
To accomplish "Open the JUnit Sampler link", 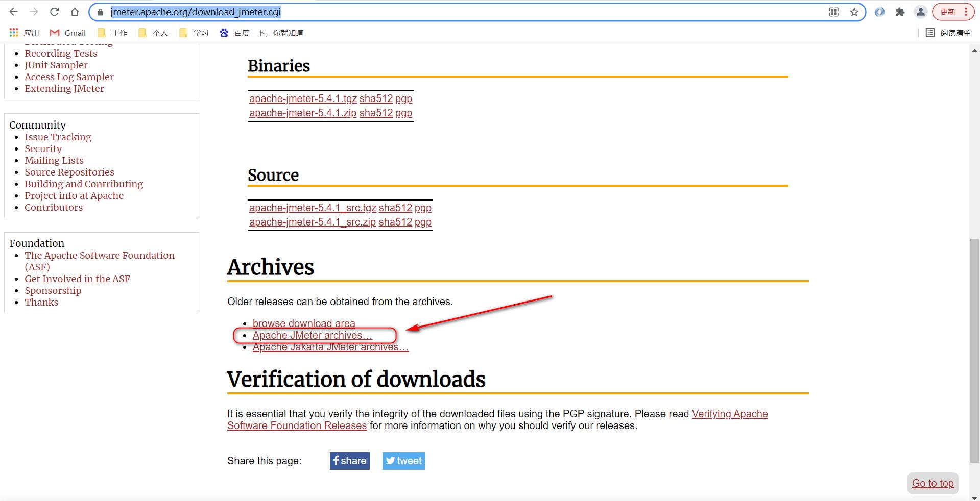I will coord(56,65).
